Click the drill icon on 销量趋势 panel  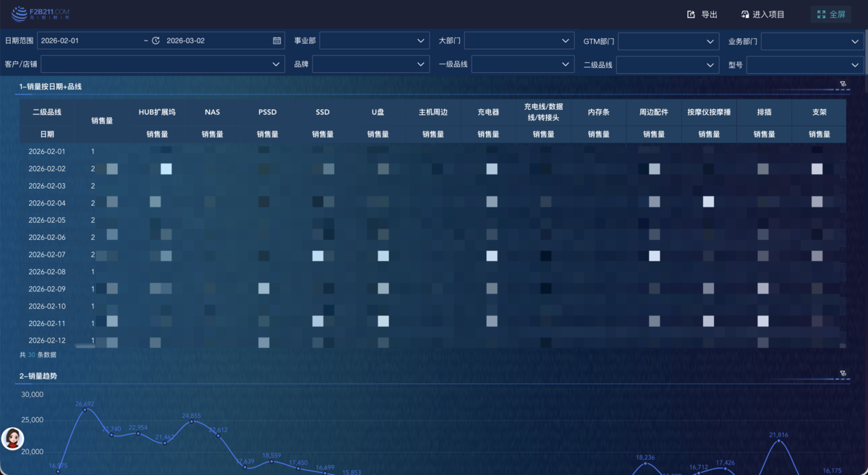pyautogui.click(x=843, y=374)
